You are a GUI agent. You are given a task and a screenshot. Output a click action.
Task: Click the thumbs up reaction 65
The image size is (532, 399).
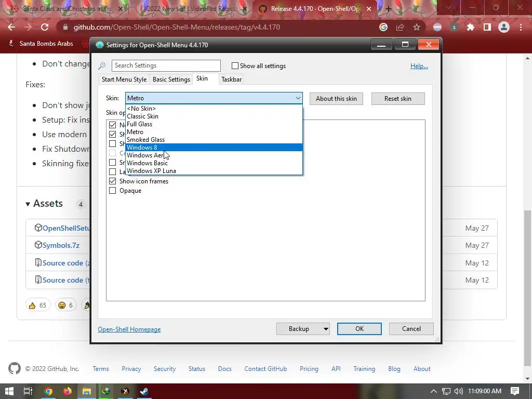[37, 305]
